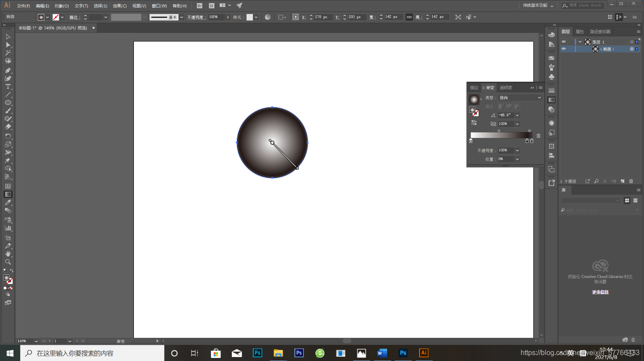This screenshot has height=361, width=644.
Task: Open gradient type dropdown 径向
Action: (x=520, y=98)
